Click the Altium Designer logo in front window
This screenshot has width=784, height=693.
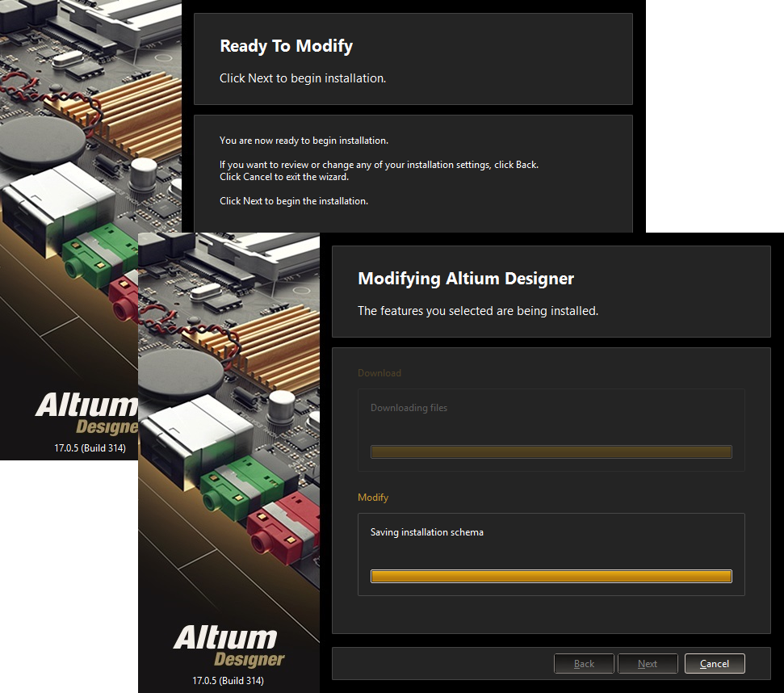click(x=229, y=646)
